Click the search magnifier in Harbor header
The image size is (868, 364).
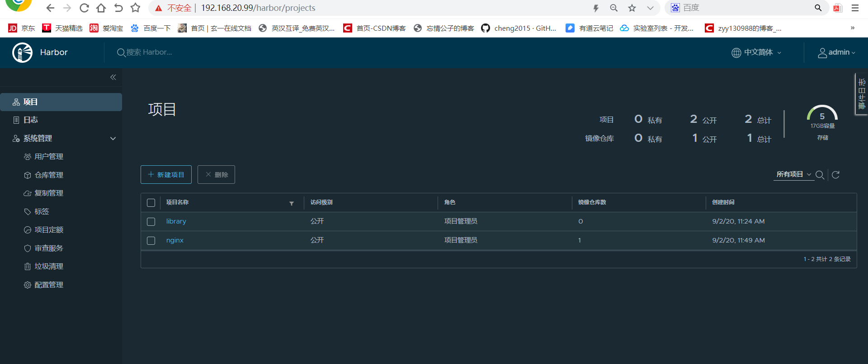(x=121, y=52)
